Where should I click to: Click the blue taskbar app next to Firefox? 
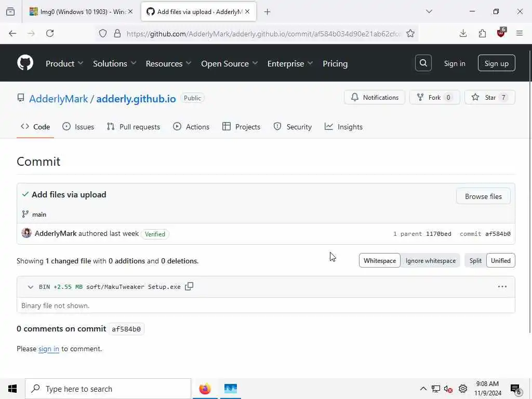(x=231, y=389)
